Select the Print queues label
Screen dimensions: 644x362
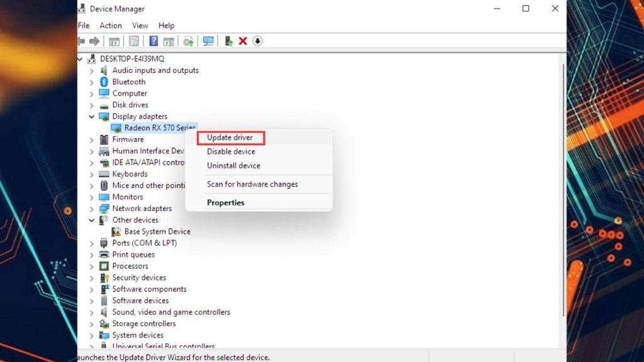[133, 255]
